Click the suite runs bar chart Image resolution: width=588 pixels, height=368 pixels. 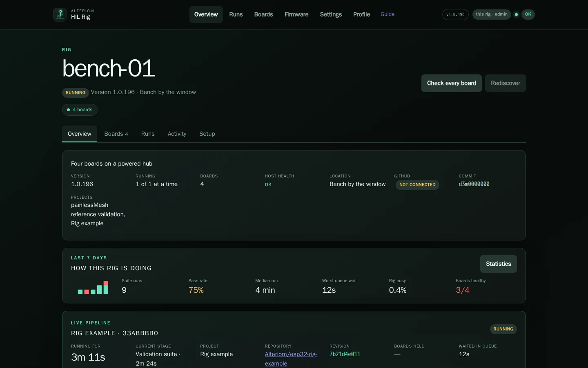pos(93,287)
